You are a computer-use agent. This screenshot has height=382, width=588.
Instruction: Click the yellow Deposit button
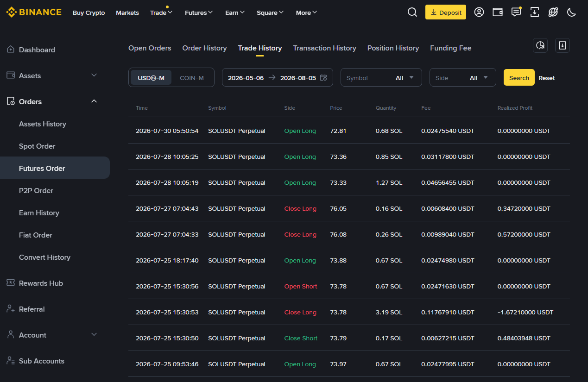tap(446, 13)
